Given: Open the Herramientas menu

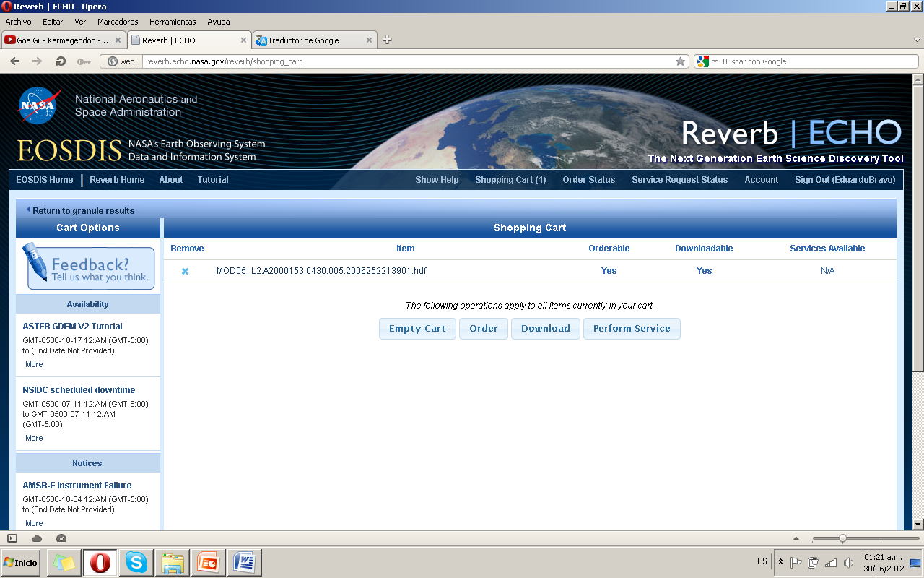Looking at the screenshot, I should tap(173, 22).
